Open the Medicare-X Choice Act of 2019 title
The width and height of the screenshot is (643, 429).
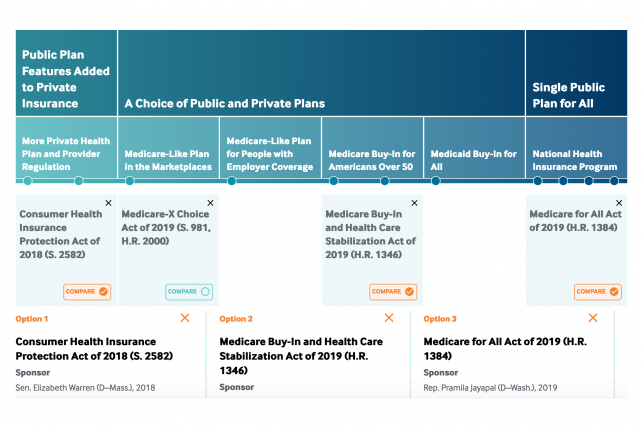click(166, 220)
